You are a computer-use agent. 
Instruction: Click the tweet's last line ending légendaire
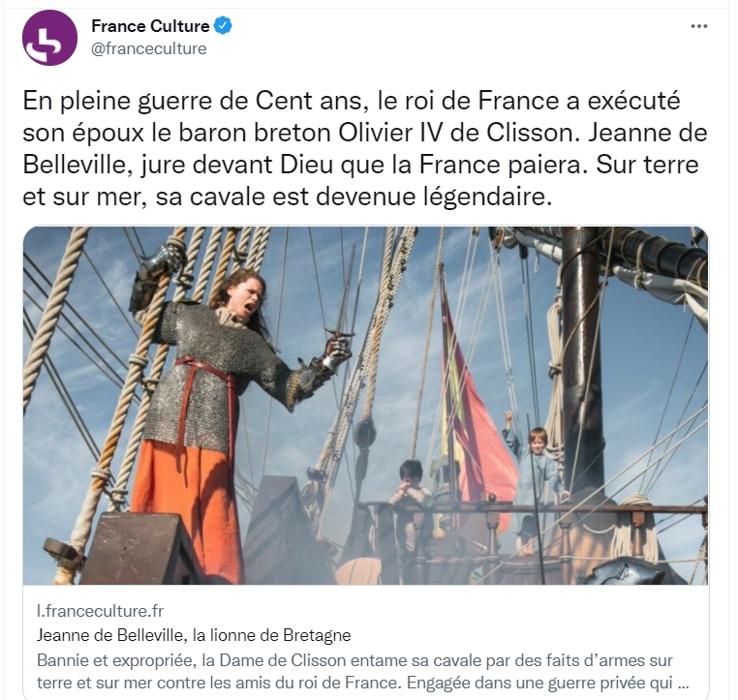(287, 197)
